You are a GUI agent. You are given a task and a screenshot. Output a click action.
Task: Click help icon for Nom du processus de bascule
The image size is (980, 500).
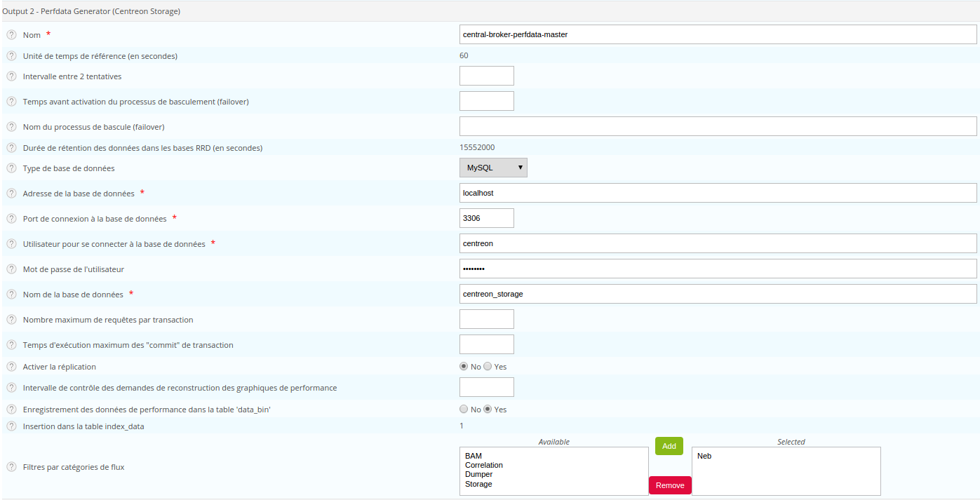point(11,127)
